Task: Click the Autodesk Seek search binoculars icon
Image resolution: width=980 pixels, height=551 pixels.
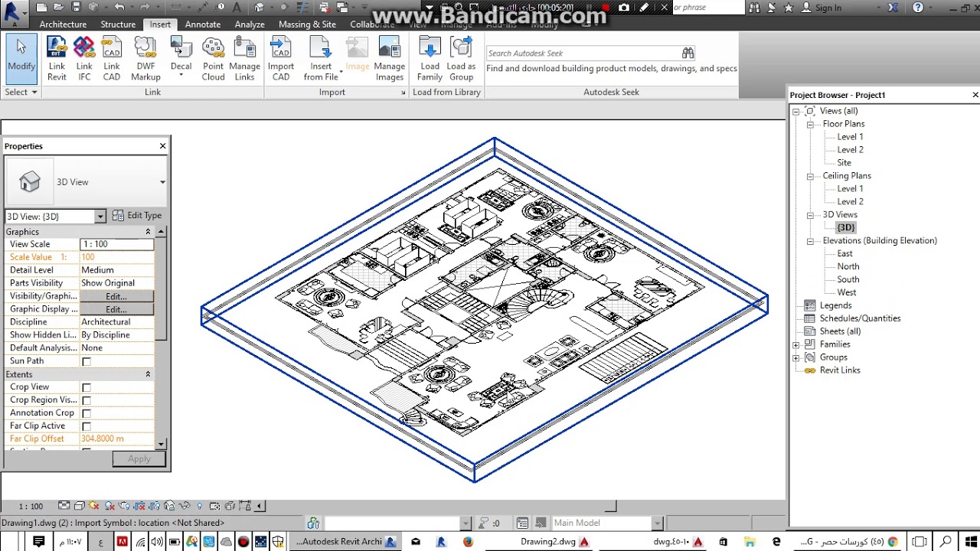Action: [x=688, y=53]
